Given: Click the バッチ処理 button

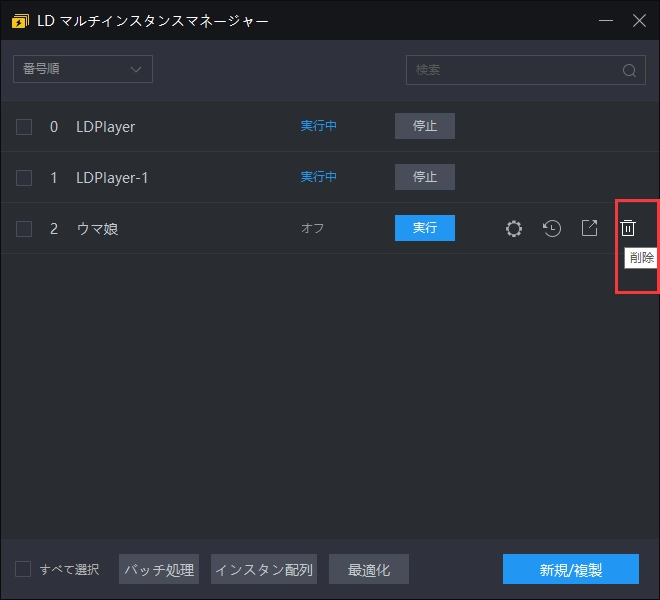Looking at the screenshot, I should point(159,569).
